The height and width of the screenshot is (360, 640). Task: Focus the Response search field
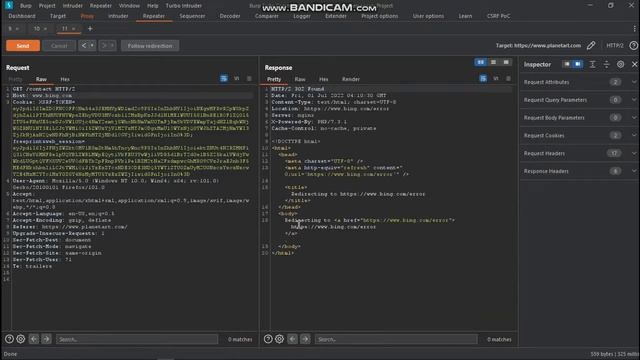point(396,339)
